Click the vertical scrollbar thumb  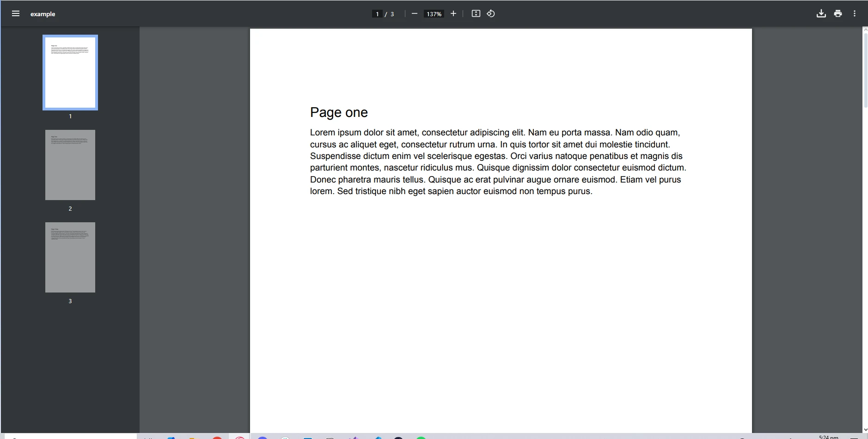point(865,69)
